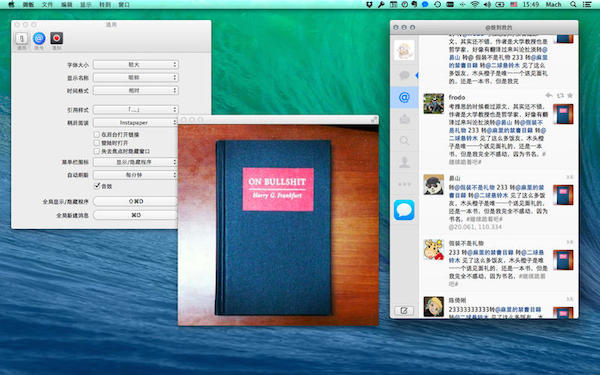Open the blue chat bubble app icon

[404, 210]
